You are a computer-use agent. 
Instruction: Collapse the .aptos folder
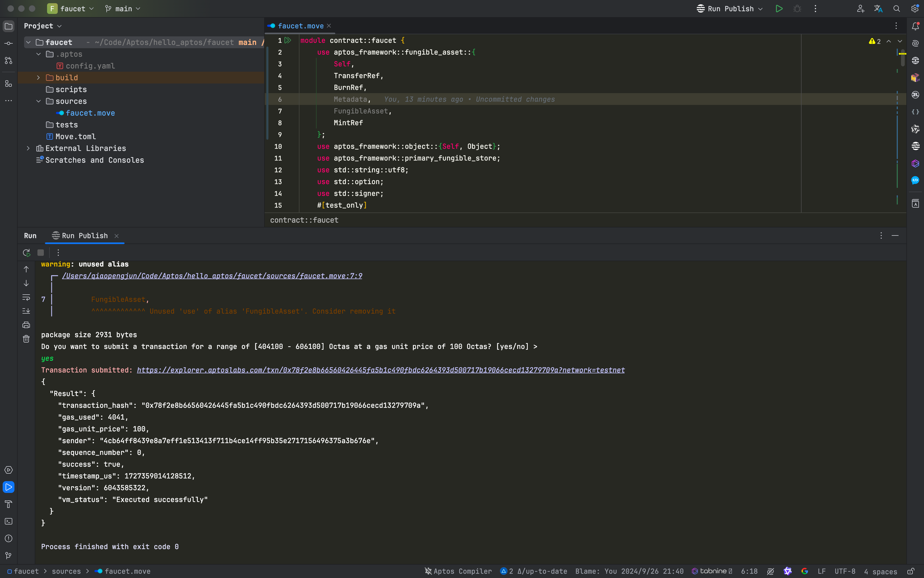(x=38, y=54)
